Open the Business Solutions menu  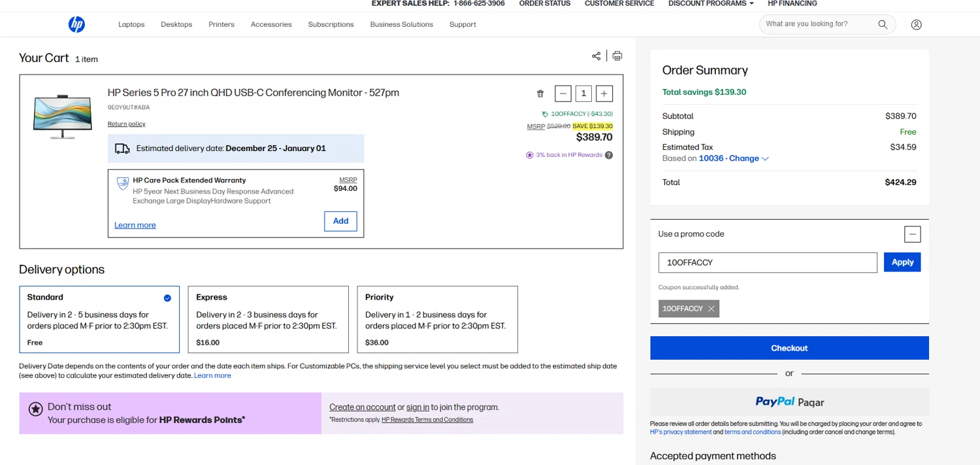tap(401, 24)
